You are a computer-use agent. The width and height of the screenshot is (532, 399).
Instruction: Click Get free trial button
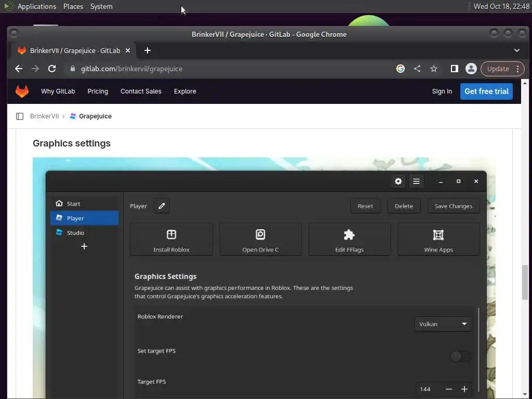coord(486,91)
